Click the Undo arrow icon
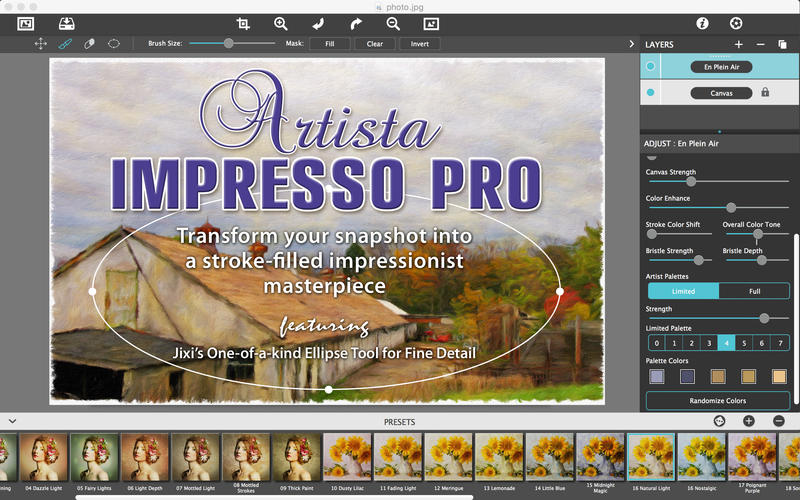800x500 pixels. click(319, 23)
